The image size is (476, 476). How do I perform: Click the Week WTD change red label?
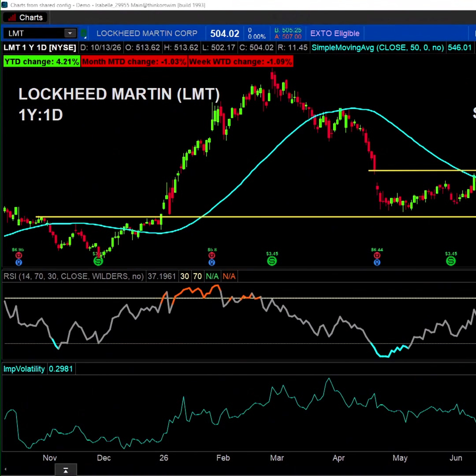[x=241, y=61]
